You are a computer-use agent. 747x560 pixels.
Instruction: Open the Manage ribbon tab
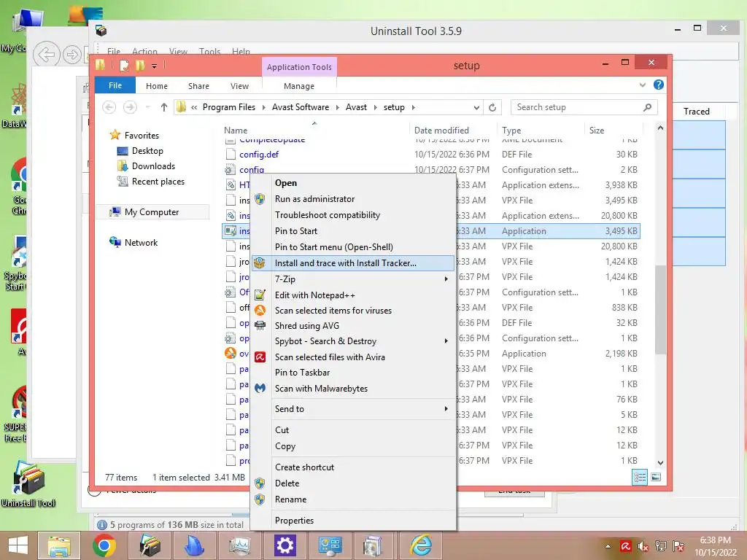(x=298, y=86)
